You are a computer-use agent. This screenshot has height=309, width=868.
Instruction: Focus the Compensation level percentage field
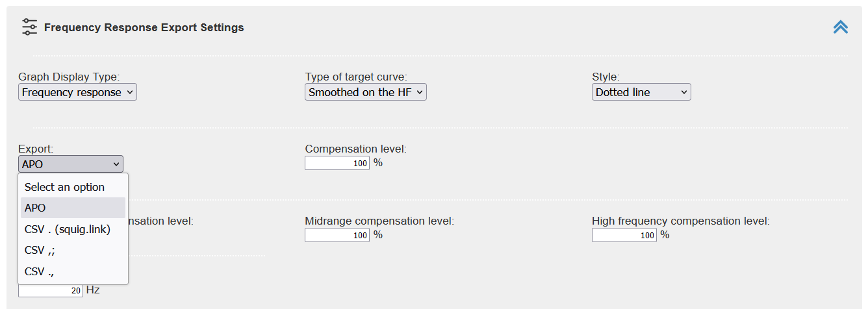click(337, 163)
